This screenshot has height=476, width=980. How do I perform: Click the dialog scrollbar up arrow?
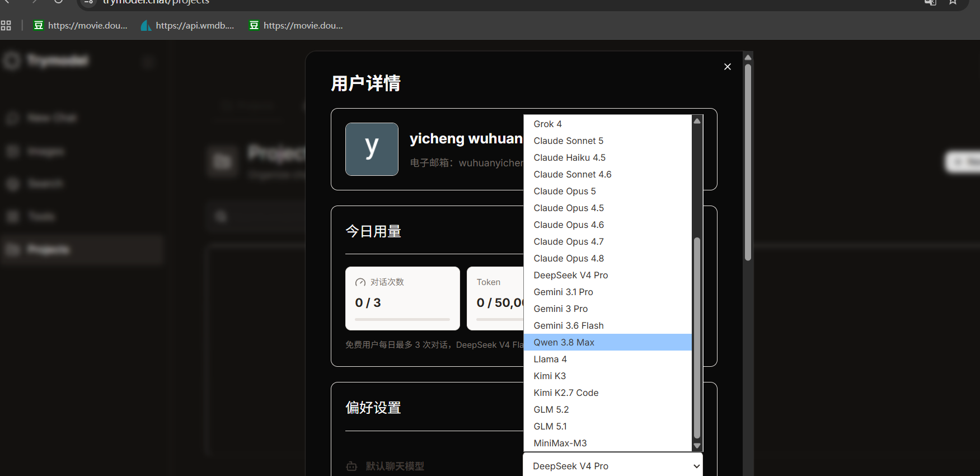(x=748, y=57)
